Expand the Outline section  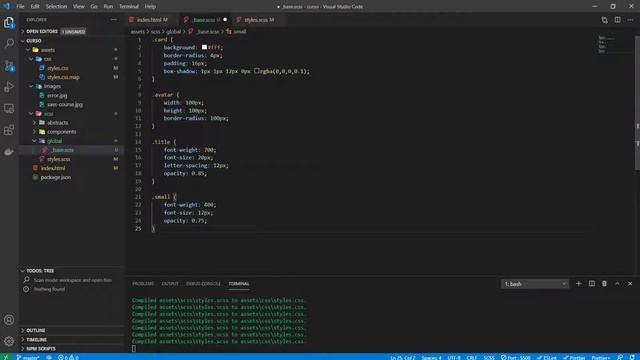pyautogui.click(x=72, y=331)
